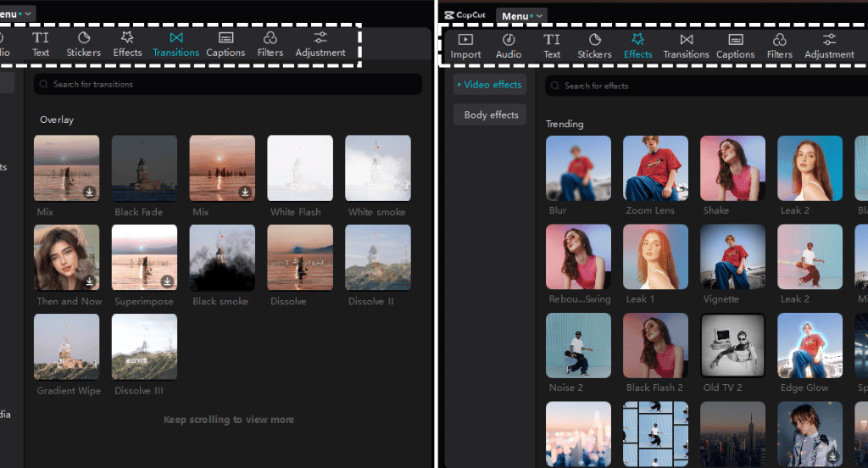Select the Edge Glow effect thumbnail
This screenshot has width=868, height=468.
tap(810, 345)
